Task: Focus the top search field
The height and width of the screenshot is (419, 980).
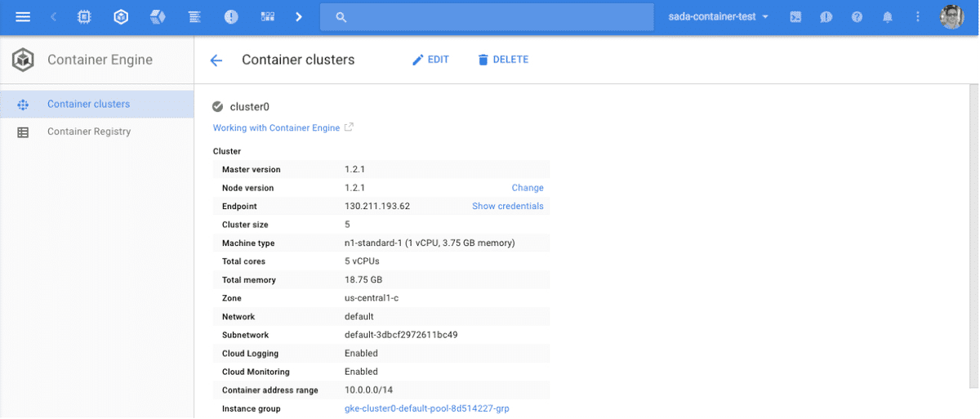Action: point(487,17)
